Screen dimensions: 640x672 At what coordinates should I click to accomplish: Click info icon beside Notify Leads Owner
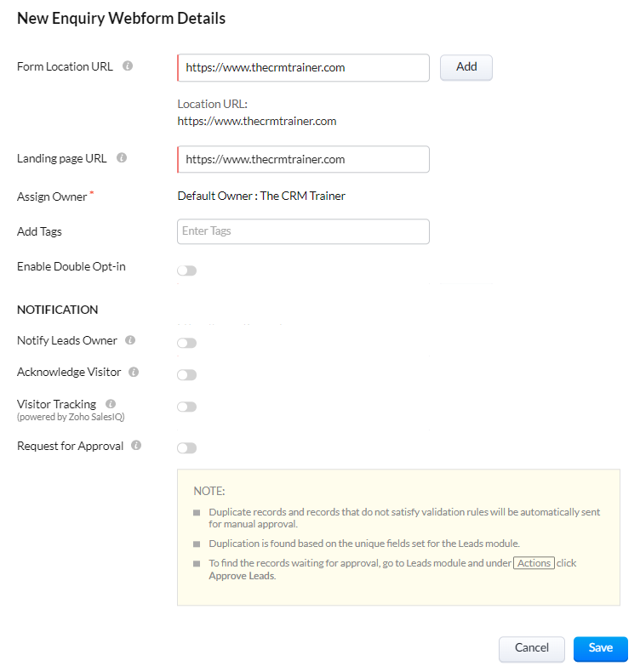[x=130, y=340]
